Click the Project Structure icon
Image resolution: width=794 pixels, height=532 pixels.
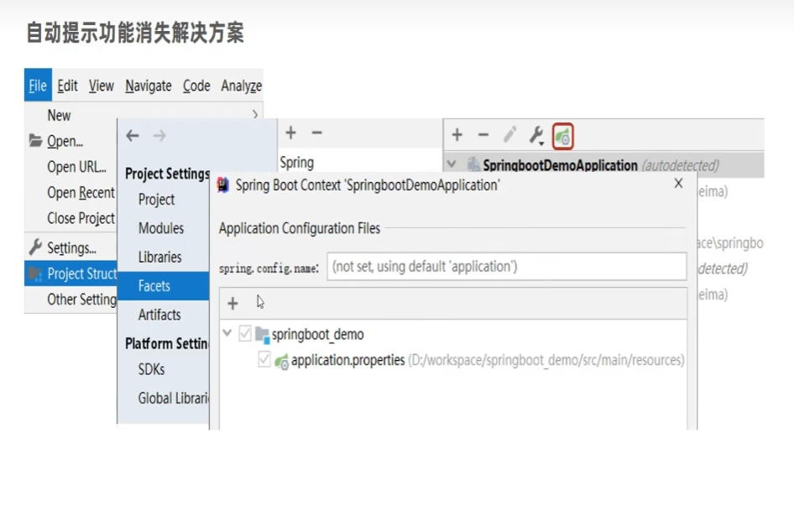point(35,274)
